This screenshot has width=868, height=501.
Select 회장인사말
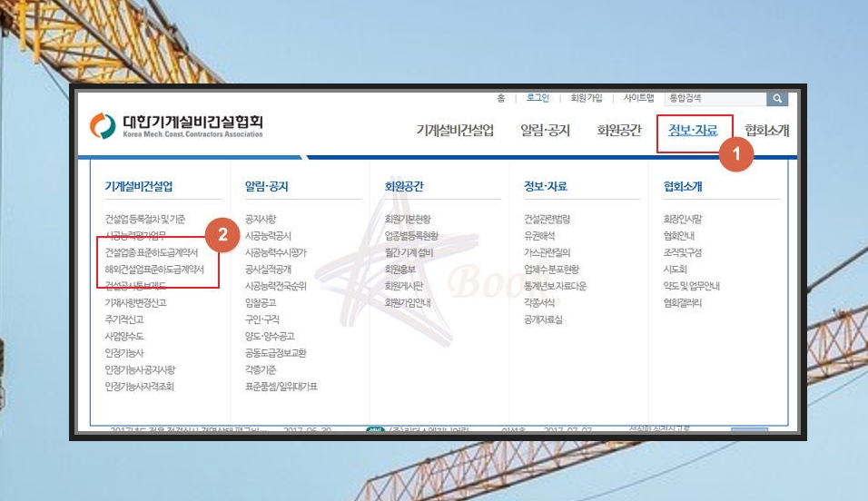point(683,220)
